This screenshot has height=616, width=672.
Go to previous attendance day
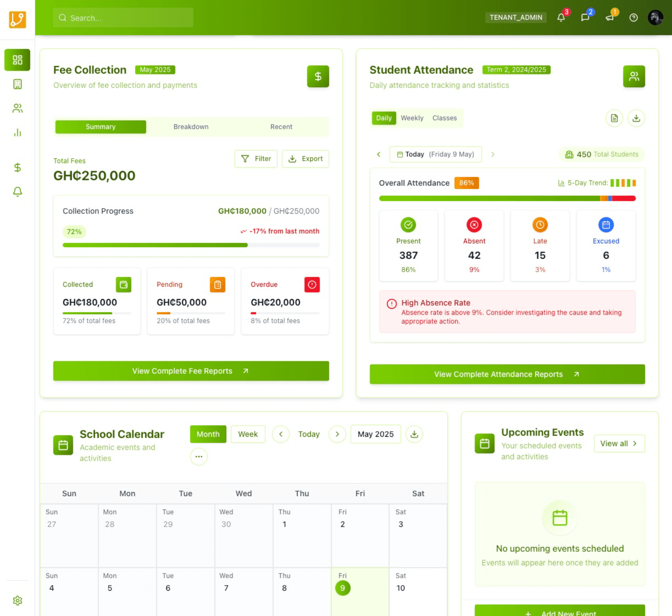coord(379,154)
